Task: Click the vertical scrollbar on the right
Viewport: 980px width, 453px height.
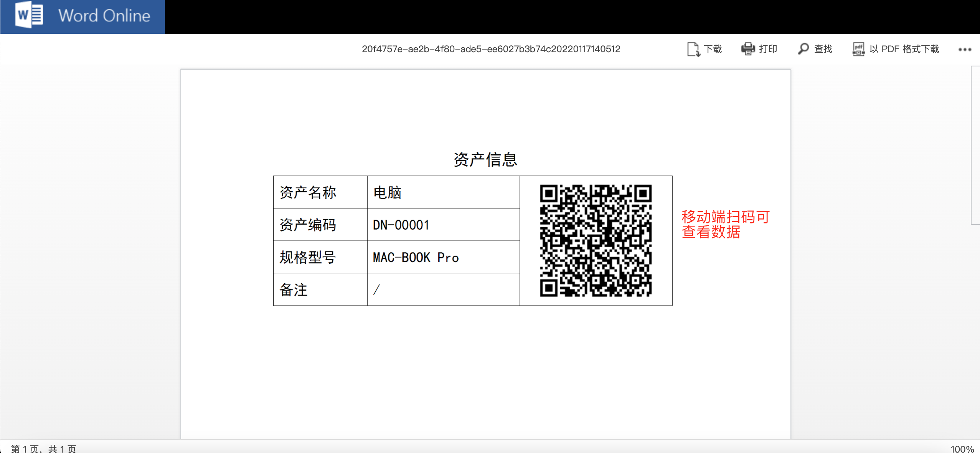Action: [975, 145]
